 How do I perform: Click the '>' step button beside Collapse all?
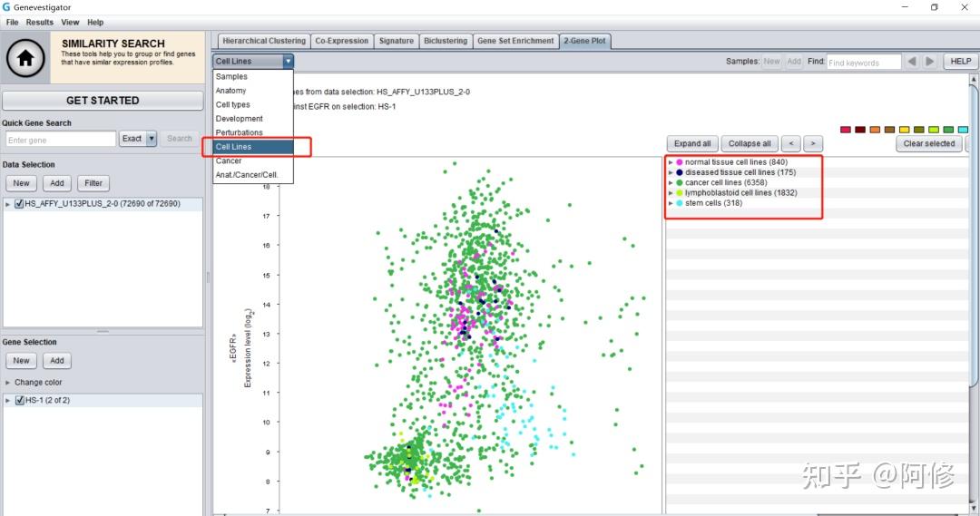(x=813, y=143)
